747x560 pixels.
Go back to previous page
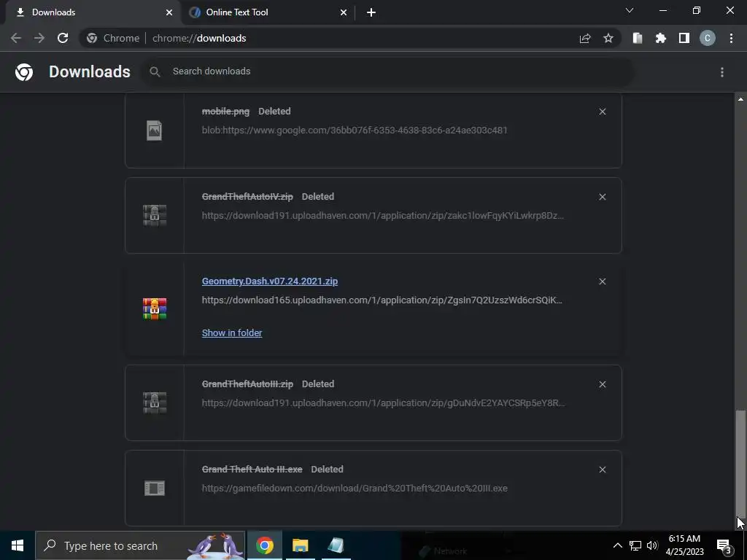pyautogui.click(x=16, y=38)
